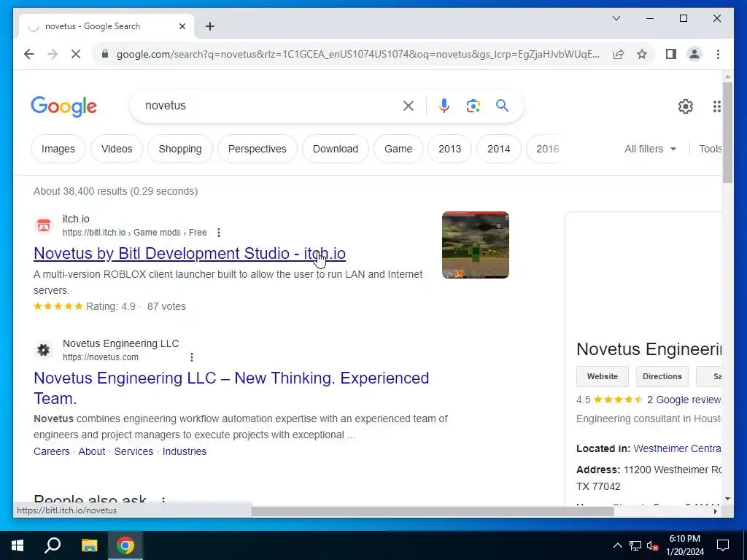Open Novetus Engineering LLC result title

pyautogui.click(x=231, y=388)
